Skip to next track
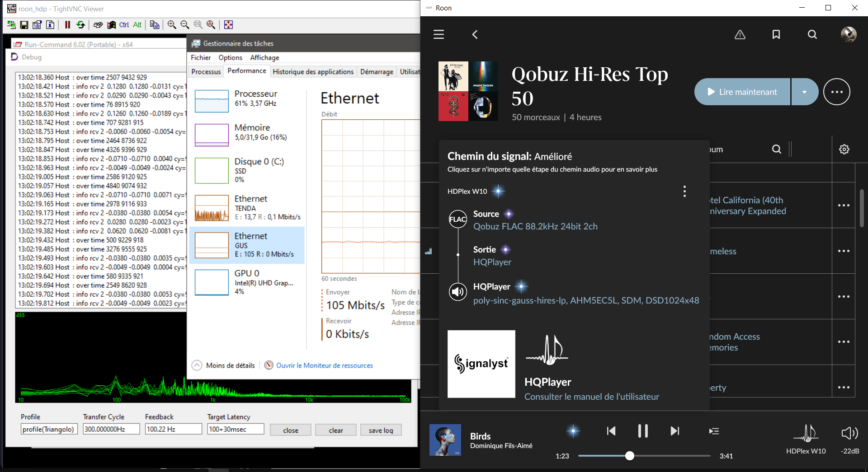The width and height of the screenshot is (868, 472). [675, 431]
